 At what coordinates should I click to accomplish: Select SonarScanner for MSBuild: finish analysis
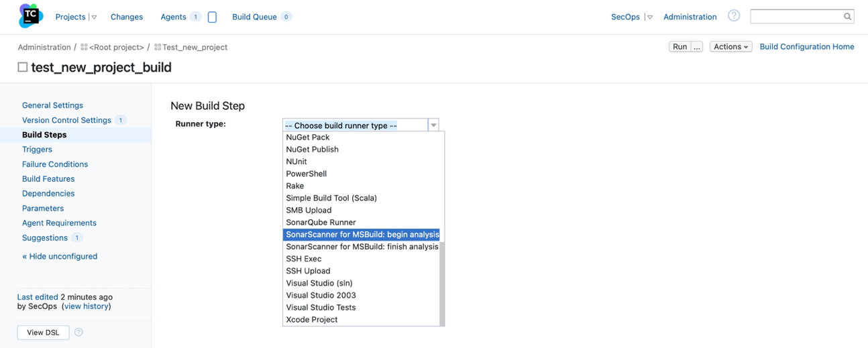361,247
